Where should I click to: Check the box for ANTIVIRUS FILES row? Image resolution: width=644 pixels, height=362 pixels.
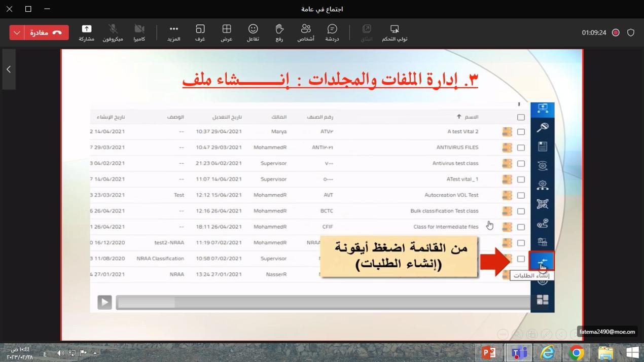click(521, 148)
